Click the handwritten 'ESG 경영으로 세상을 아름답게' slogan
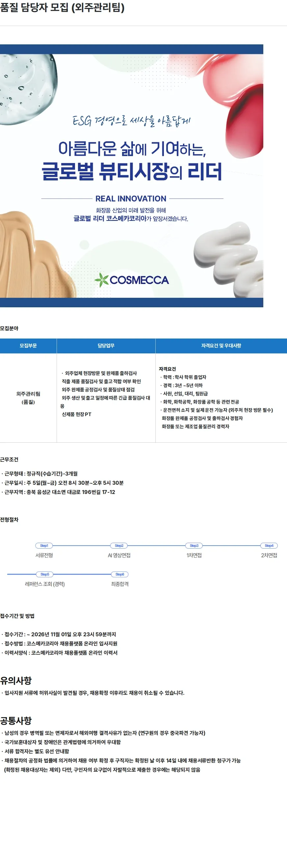Viewport: 287px width, 868px height. click(x=132, y=121)
